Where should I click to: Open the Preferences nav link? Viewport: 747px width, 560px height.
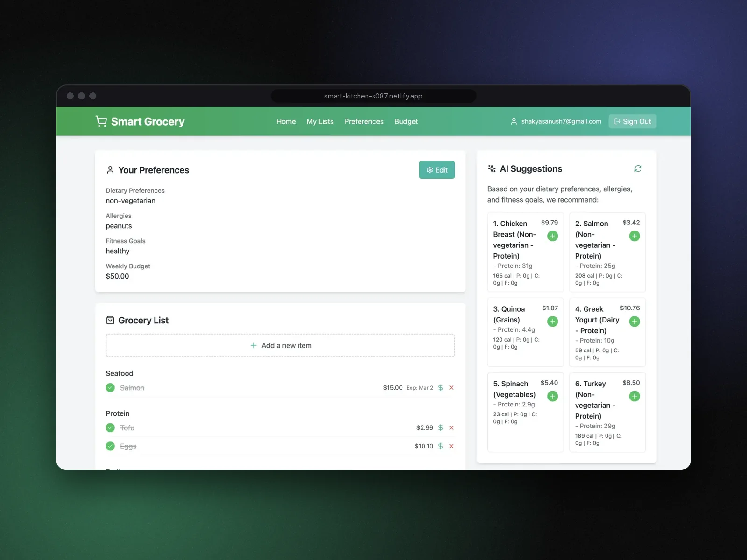click(364, 121)
